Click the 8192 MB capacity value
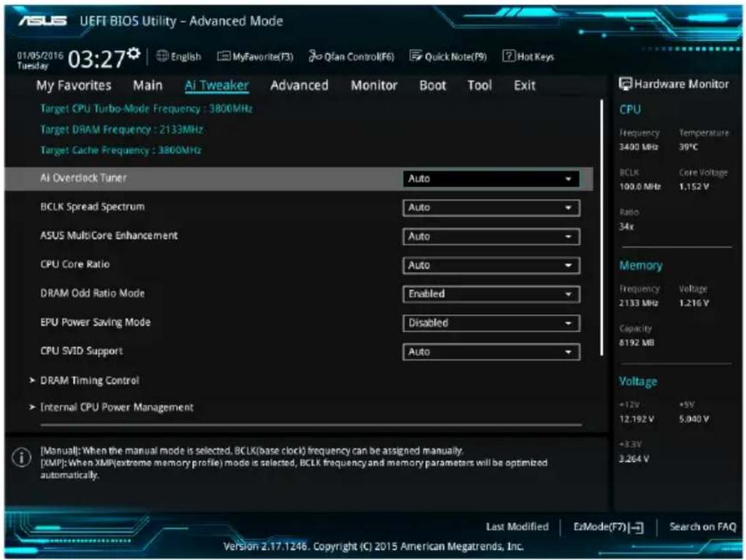 (x=637, y=343)
